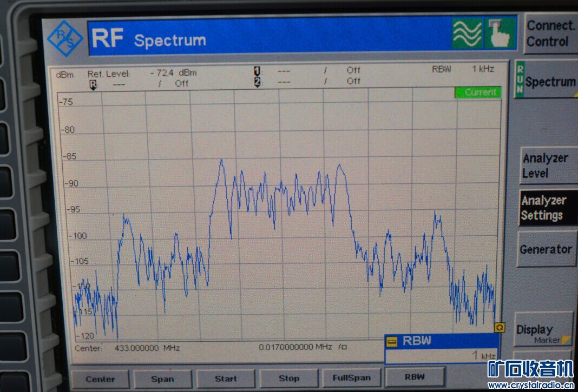Click the green hand touch icon
Image resolution: width=578 pixels, height=392 pixels.
[500, 34]
